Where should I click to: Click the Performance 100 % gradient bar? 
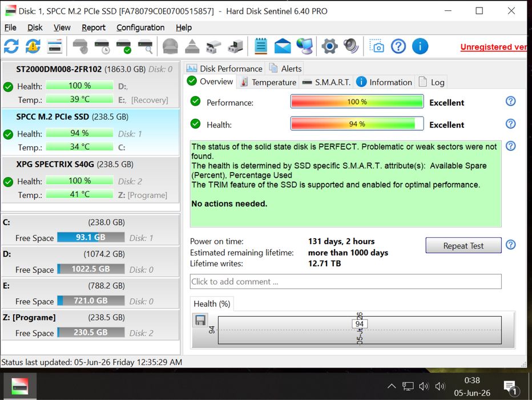pyautogui.click(x=357, y=102)
